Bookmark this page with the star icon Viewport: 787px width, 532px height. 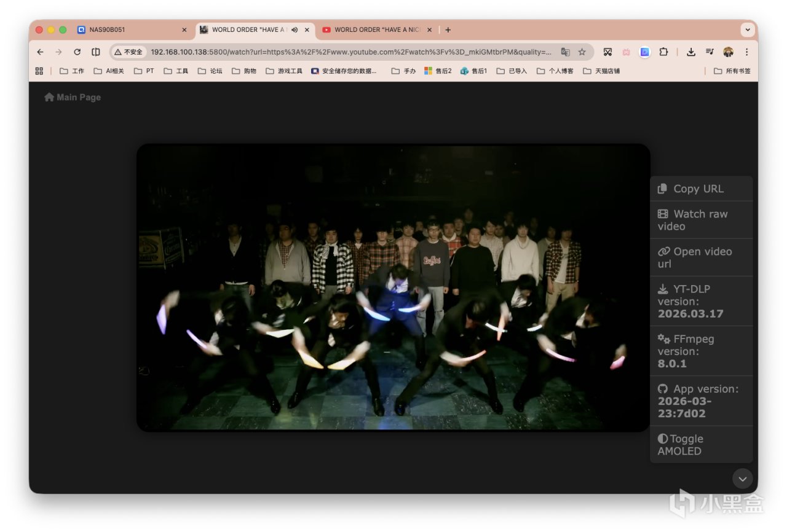coord(582,52)
